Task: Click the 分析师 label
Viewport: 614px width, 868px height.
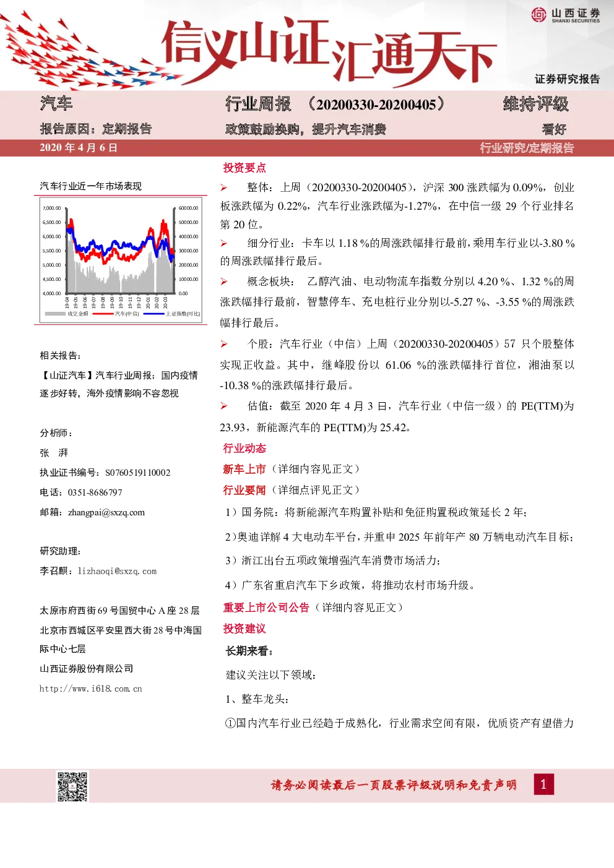Action: tap(56, 432)
